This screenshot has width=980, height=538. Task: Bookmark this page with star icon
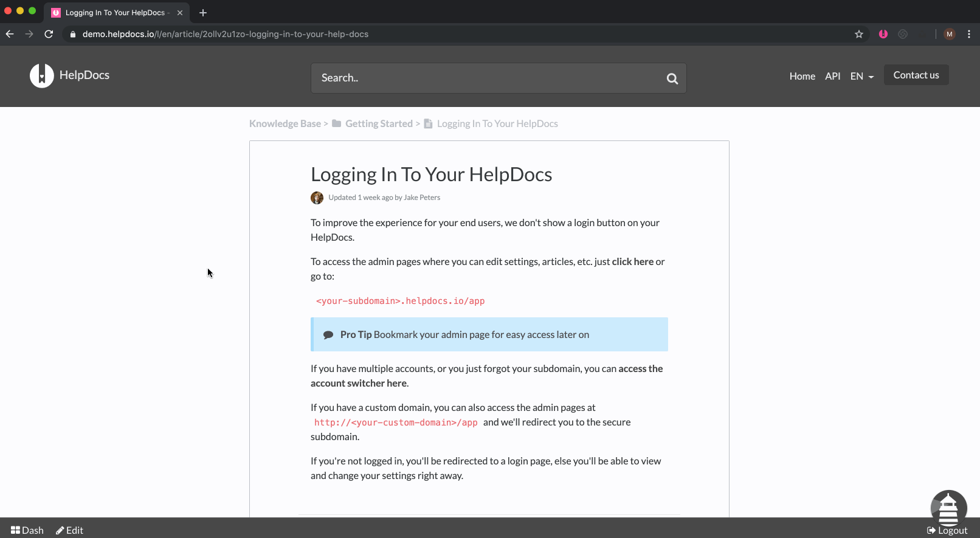[859, 34]
